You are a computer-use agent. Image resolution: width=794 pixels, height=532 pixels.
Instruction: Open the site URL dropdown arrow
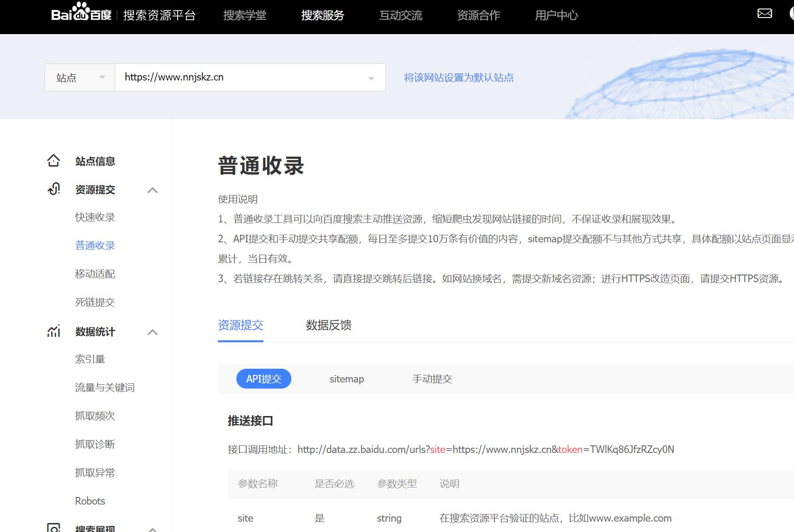[371, 79]
